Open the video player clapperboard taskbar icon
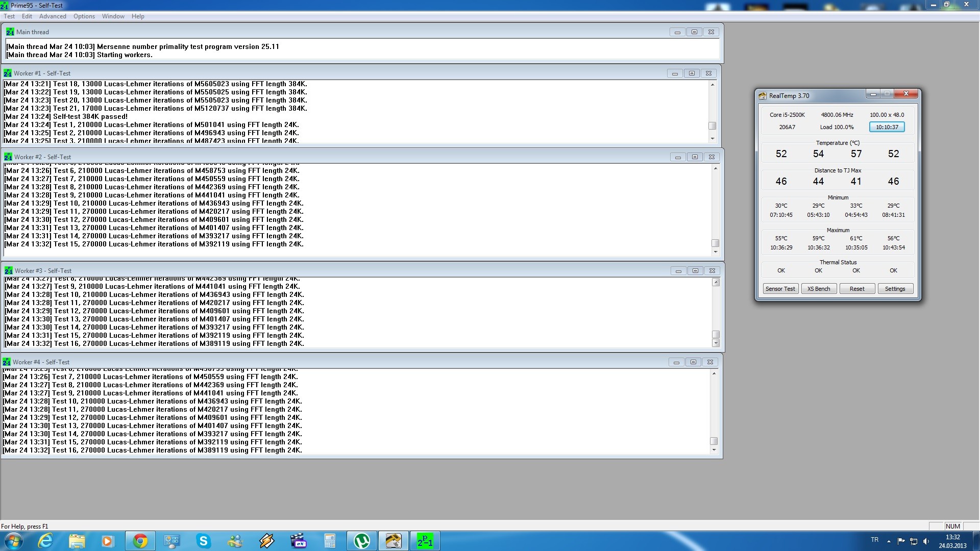 tap(299, 541)
